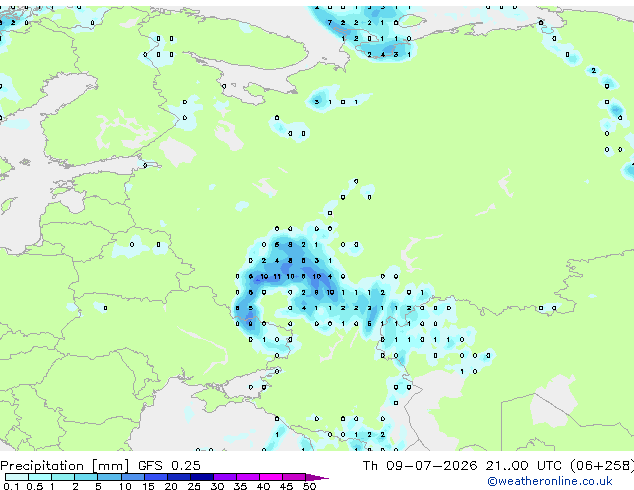Click legend scale label "20"
The height and width of the screenshot is (490, 634).
171,486
